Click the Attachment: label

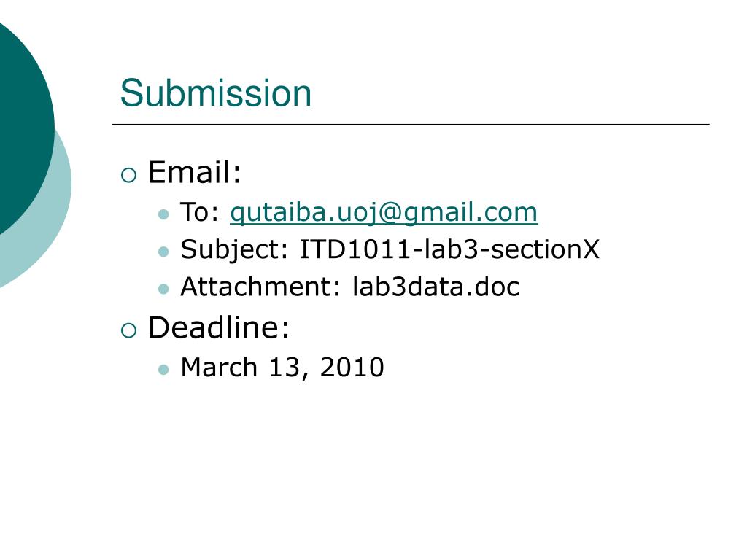click(x=260, y=287)
